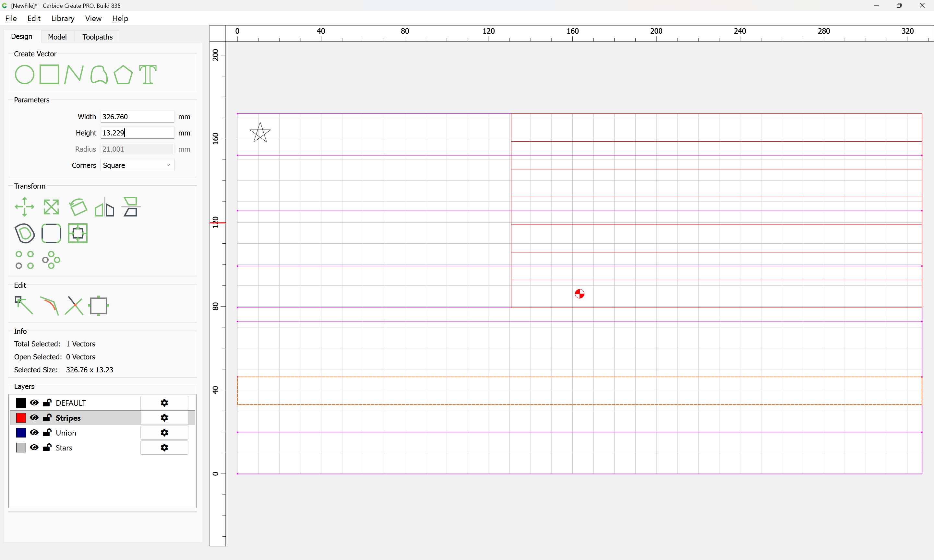Open the Corners Square dropdown
The image size is (934, 560).
coord(137,165)
